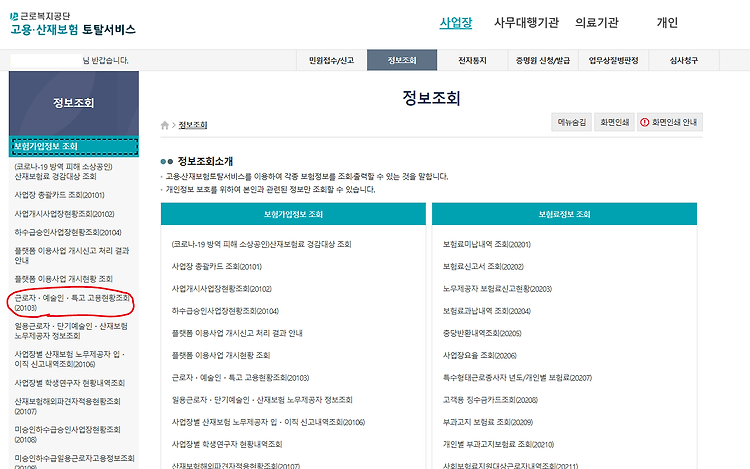
Task: Open 하수급승인사업장현황조회(20104) in main list
Action: tap(225, 311)
